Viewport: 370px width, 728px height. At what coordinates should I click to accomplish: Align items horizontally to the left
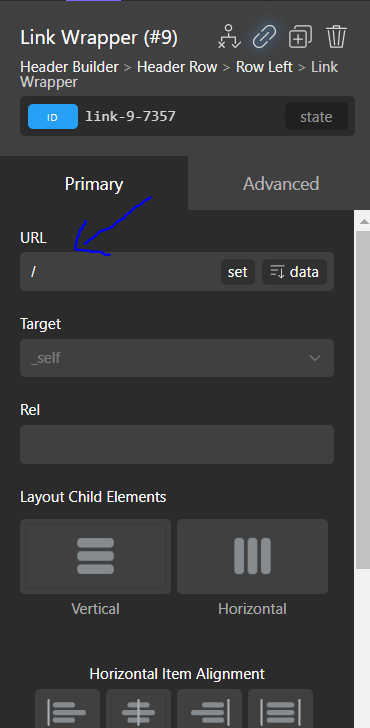(67, 708)
